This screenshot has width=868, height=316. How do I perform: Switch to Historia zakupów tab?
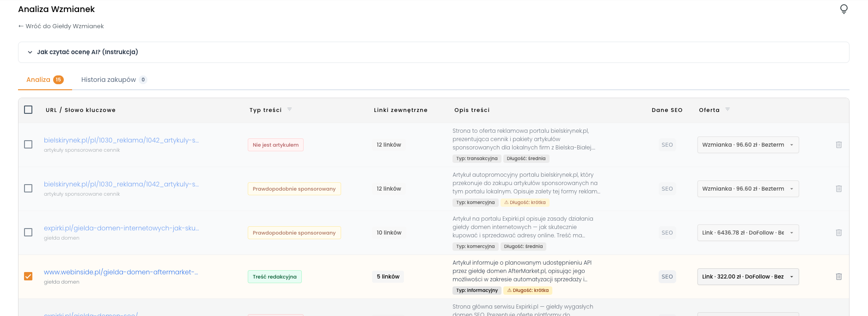[x=114, y=80]
